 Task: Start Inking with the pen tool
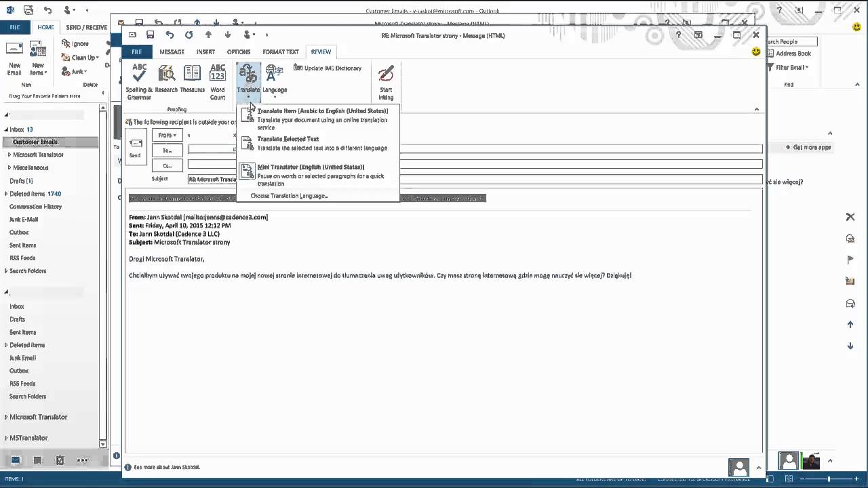pos(386,82)
